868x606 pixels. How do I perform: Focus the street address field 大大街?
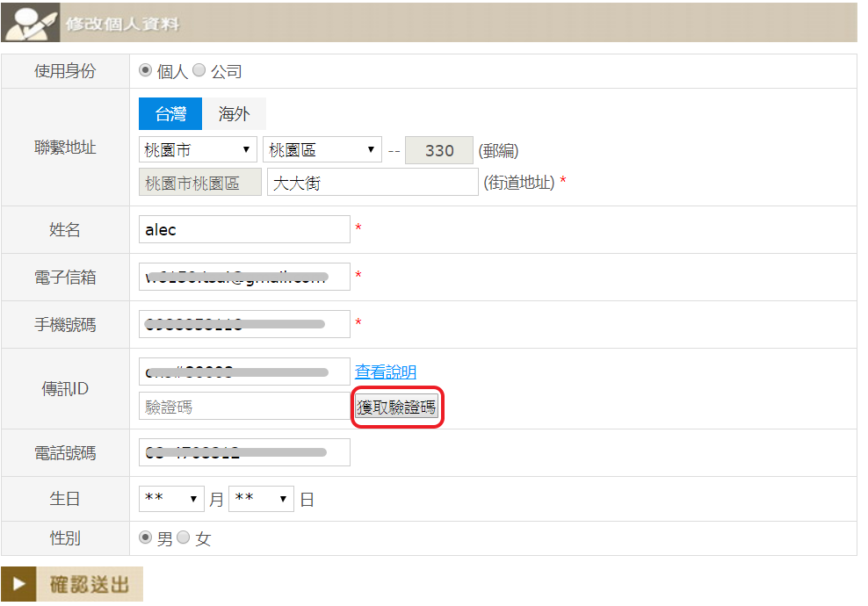pyautogui.click(x=373, y=183)
